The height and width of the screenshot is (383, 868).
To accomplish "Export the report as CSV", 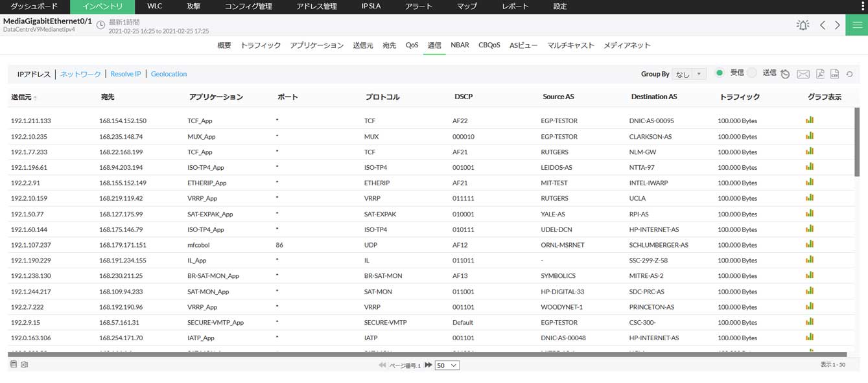I will click(834, 74).
